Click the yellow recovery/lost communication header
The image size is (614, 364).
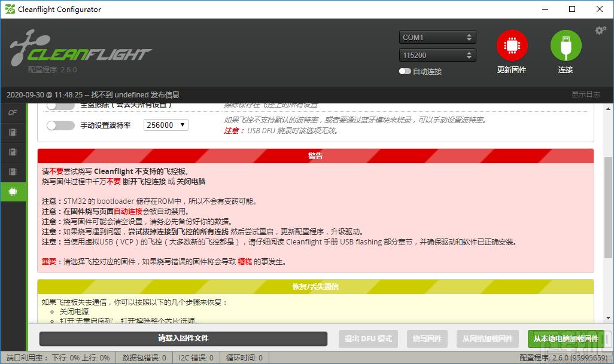[315, 286]
